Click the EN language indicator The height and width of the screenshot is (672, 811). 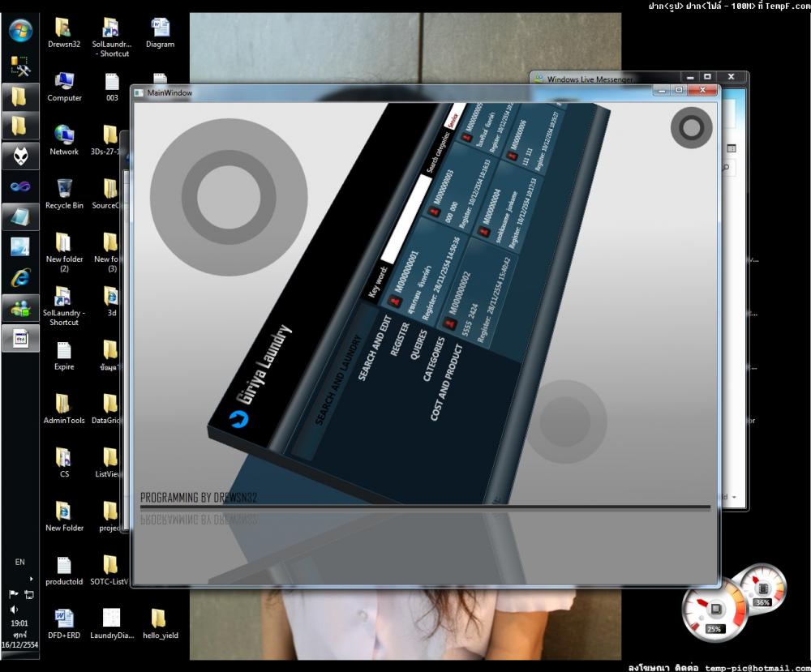click(x=19, y=562)
